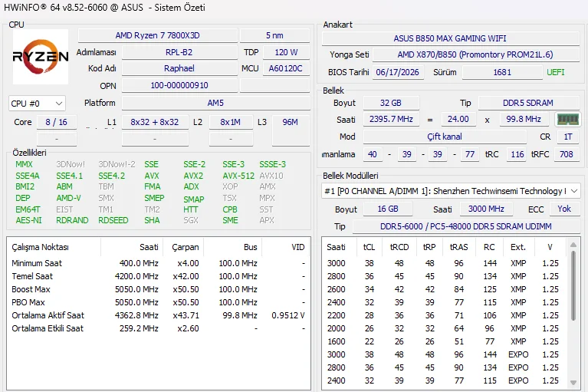The image size is (588, 392).
Task: Click the UEFI label
Action: [555, 72]
